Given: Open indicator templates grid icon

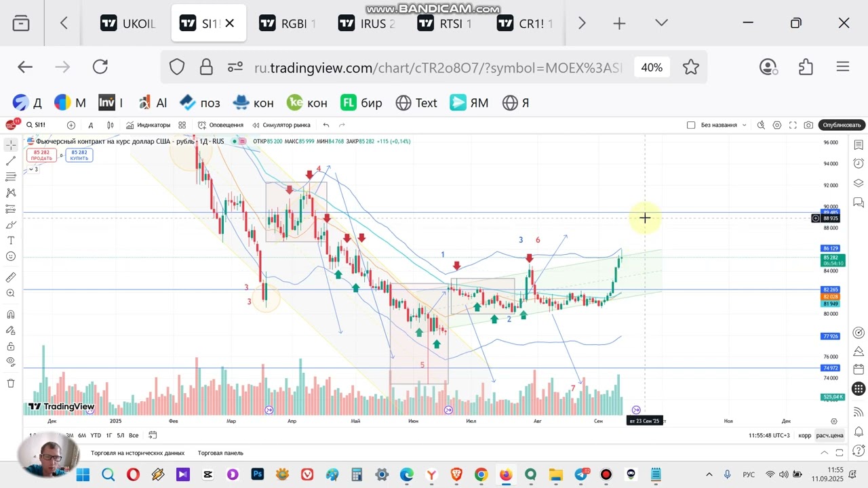Looking at the screenshot, I should click(x=182, y=125).
